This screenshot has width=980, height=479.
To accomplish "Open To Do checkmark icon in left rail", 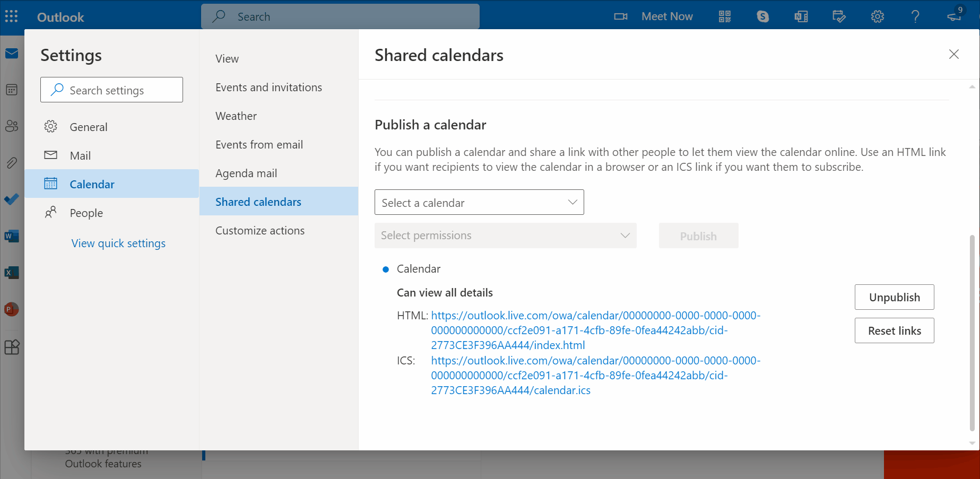I will click(12, 199).
